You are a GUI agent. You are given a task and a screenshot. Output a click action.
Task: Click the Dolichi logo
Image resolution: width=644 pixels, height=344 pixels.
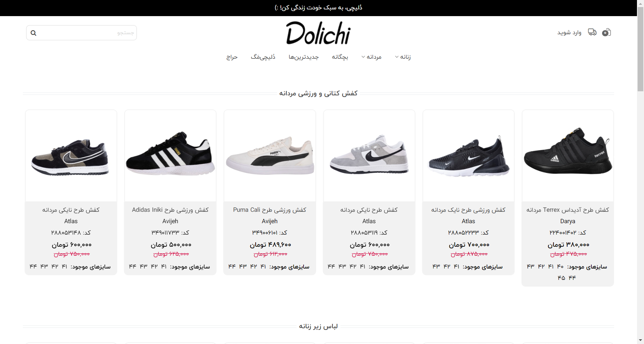pyautogui.click(x=318, y=33)
